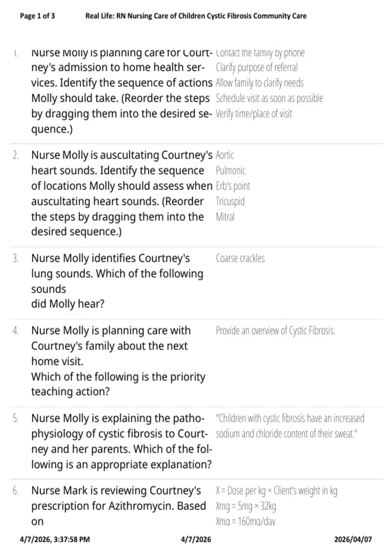Select the 'Coarse crackles' answer
Viewport: 392px width, 556px height.
click(240, 258)
